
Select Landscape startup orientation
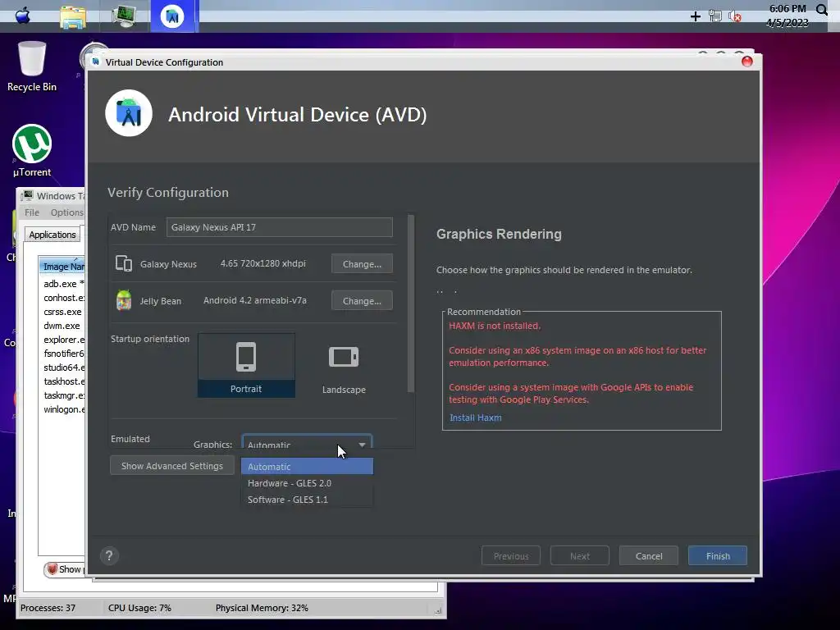pyautogui.click(x=344, y=368)
